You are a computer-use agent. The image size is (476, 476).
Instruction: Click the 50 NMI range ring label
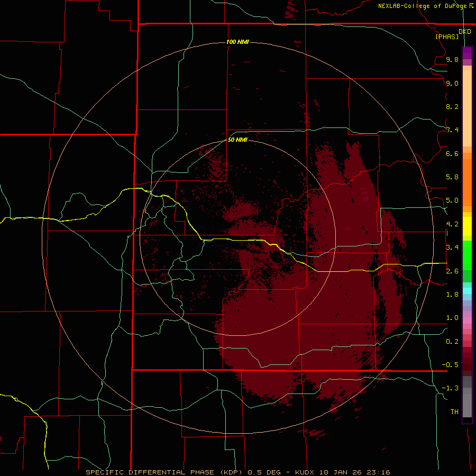pos(237,140)
